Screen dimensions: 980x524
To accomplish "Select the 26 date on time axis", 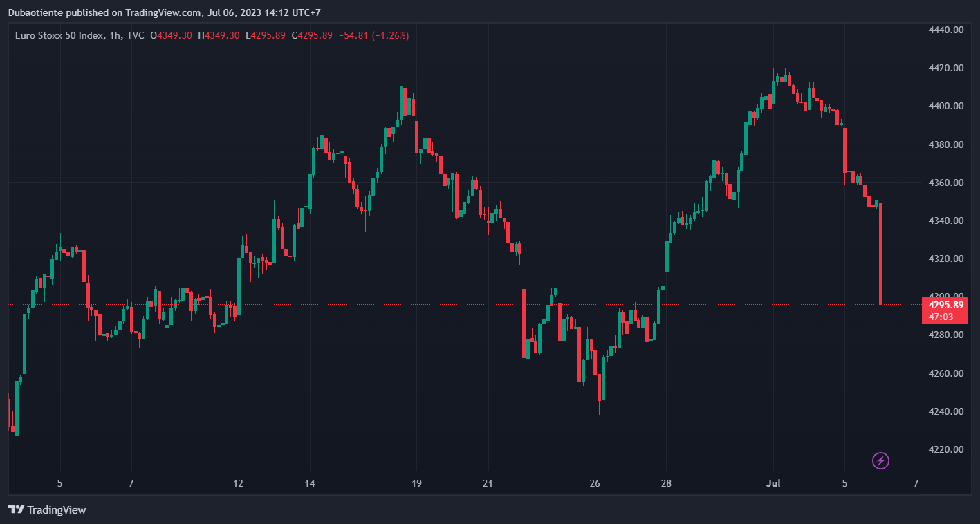I will (x=595, y=483).
